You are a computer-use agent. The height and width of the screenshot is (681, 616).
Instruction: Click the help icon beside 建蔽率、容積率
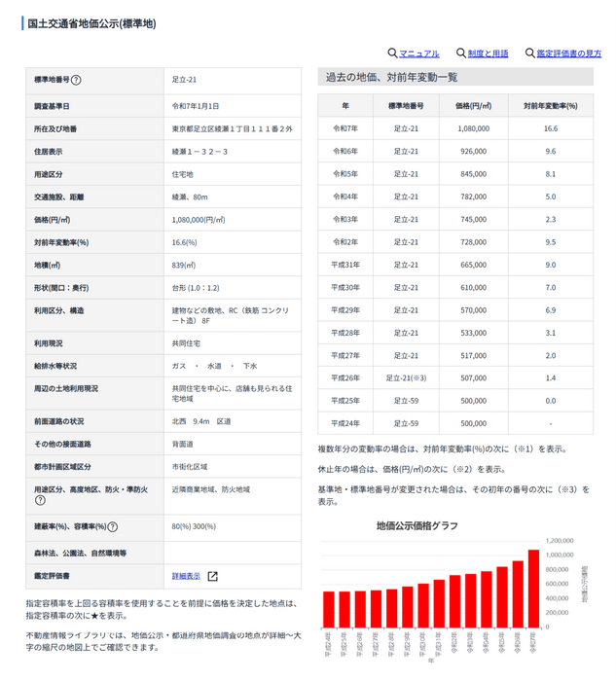(112, 527)
